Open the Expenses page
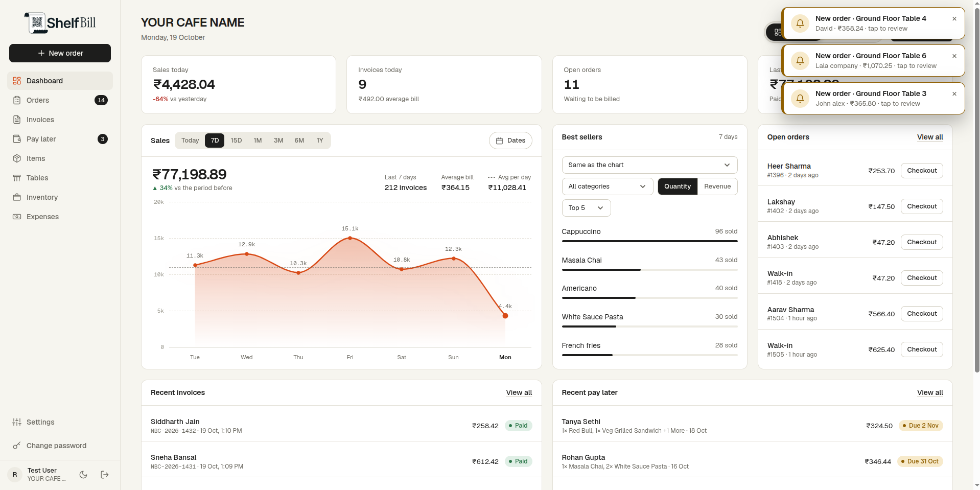This screenshot has width=980, height=490. 60,217
